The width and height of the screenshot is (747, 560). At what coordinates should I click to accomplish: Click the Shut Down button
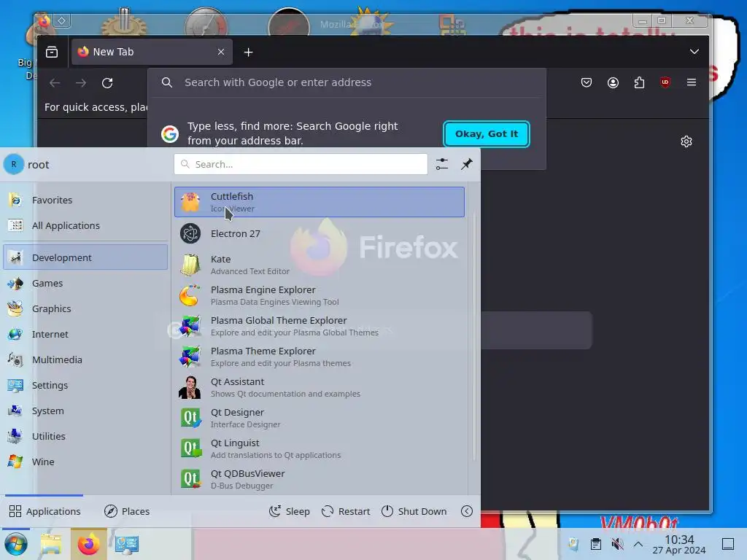(414, 511)
